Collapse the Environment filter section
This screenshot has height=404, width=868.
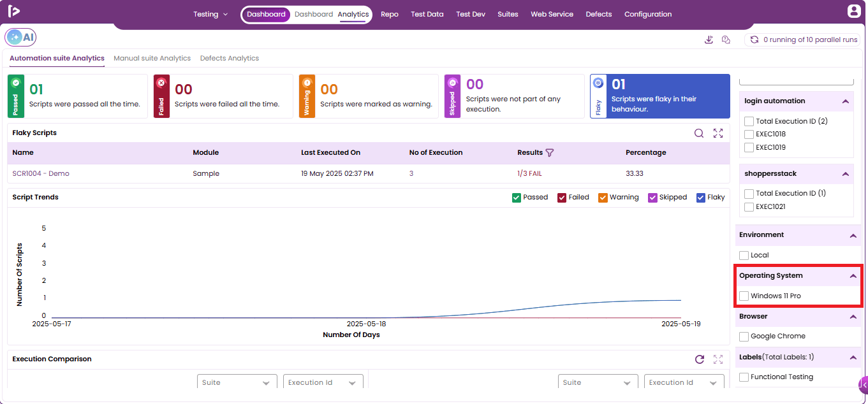pos(853,235)
